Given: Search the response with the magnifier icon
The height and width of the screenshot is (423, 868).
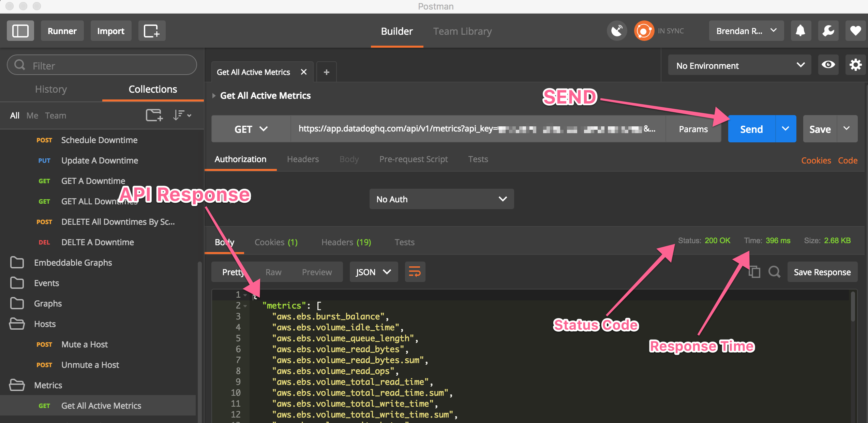Looking at the screenshot, I should [774, 272].
